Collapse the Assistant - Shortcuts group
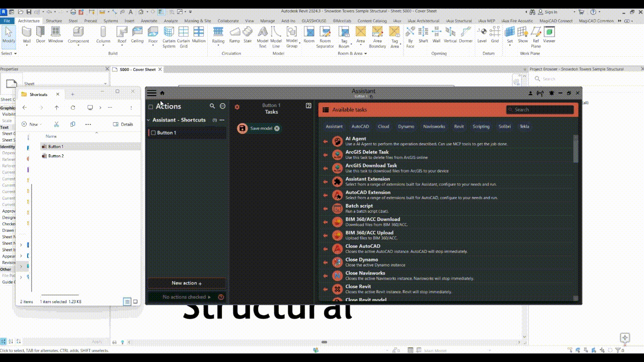Screen dimensions: 644x362 pos(148,120)
